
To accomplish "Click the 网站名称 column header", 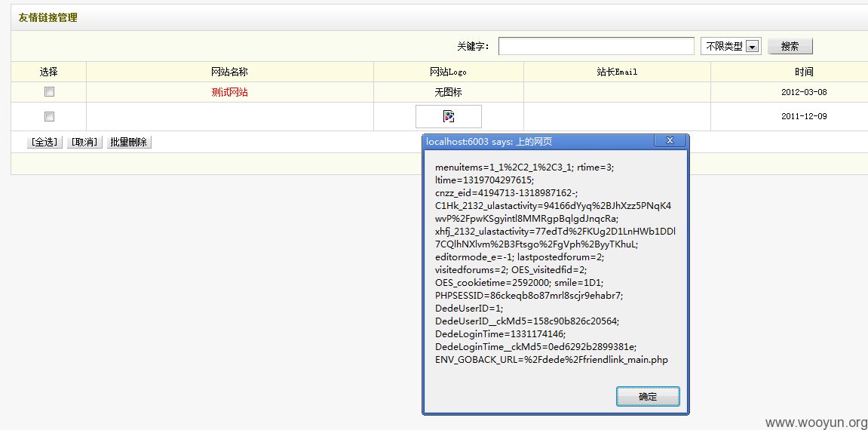I will (x=230, y=72).
